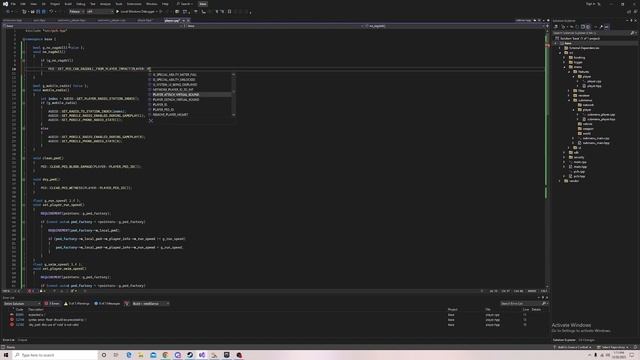Image resolution: width=640 pixels, height=360 pixels.
Task: Toggle the Messages filter
Action: (107, 304)
